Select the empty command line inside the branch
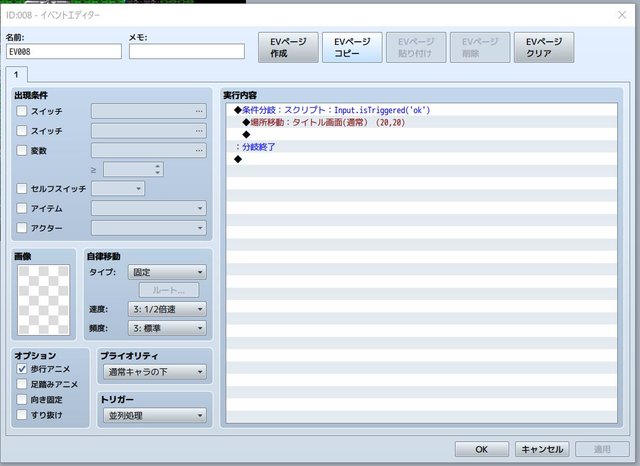640x466 pixels. click(422, 134)
